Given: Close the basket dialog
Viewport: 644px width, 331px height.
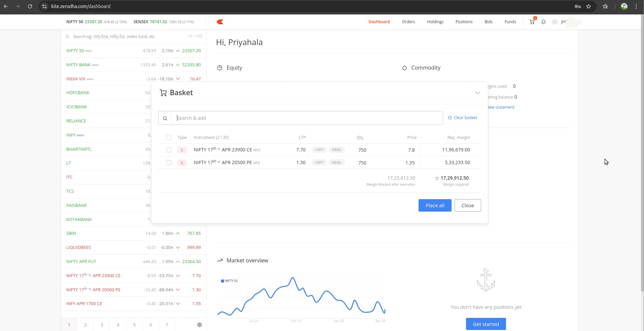Looking at the screenshot, I should (x=468, y=206).
